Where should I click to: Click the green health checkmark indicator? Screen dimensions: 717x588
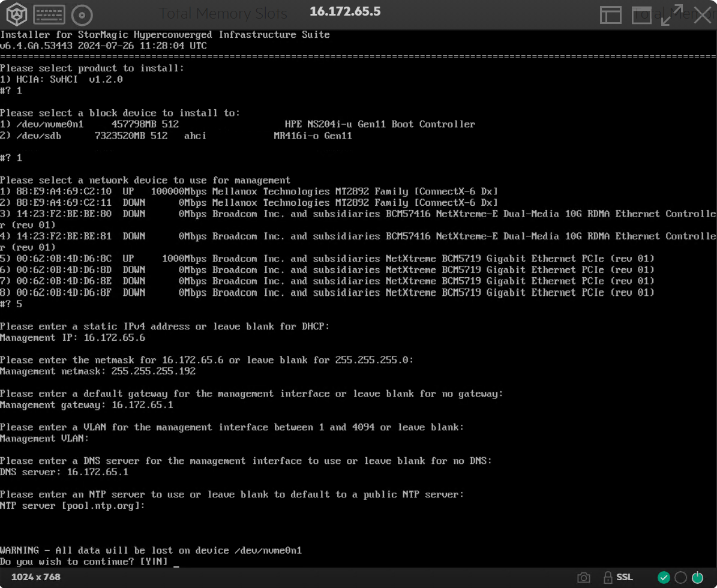(664, 577)
